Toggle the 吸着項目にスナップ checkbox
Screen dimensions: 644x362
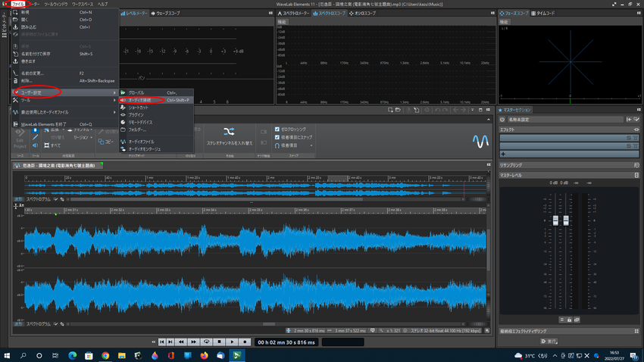[277, 137]
